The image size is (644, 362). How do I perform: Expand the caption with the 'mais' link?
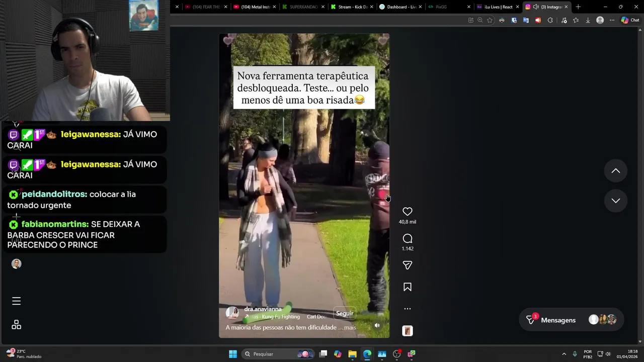(350, 327)
